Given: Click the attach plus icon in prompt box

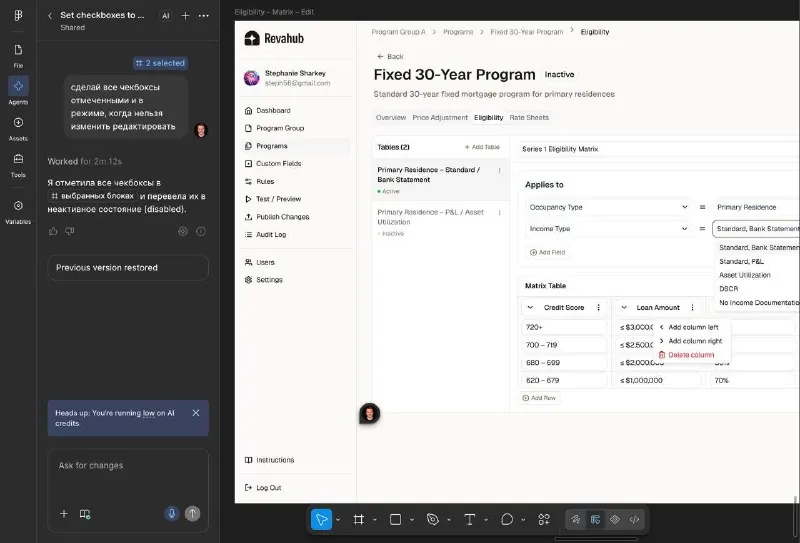Looking at the screenshot, I should click(64, 513).
